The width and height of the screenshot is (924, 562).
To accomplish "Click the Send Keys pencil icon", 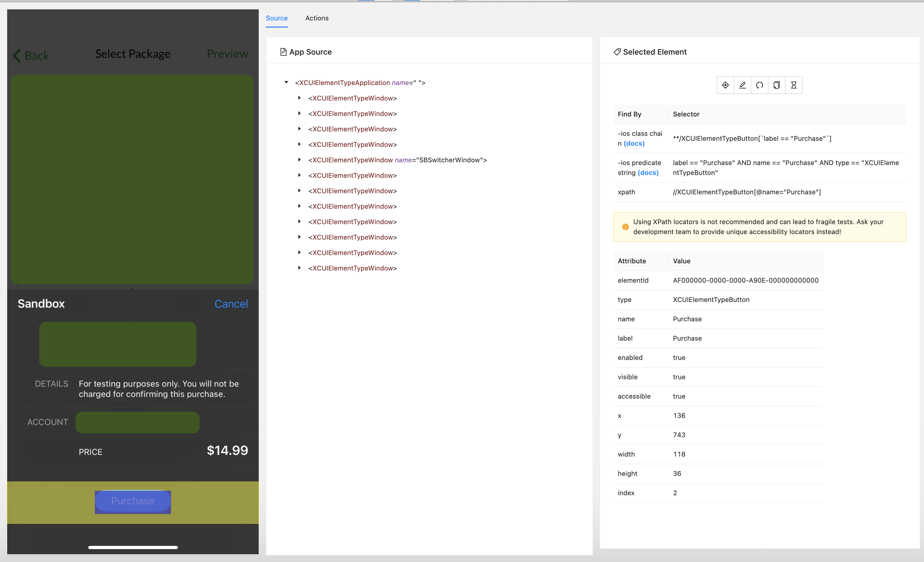I will point(742,85).
